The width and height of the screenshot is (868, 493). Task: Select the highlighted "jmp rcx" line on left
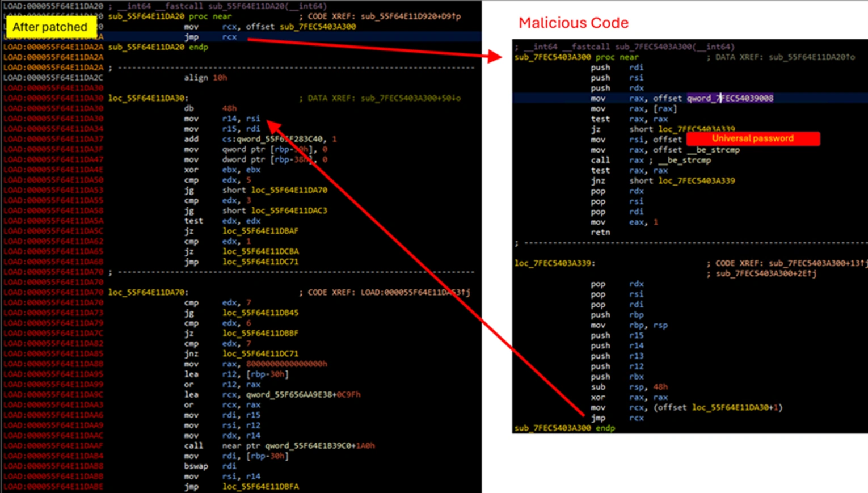(210, 37)
